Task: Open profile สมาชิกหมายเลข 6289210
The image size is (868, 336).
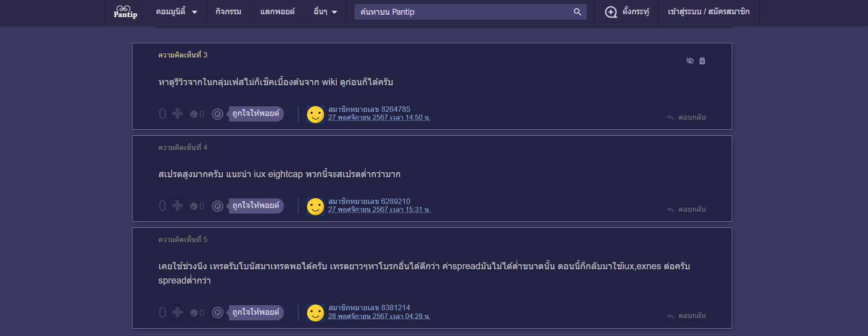Action: pyautogui.click(x=369, y=201)
